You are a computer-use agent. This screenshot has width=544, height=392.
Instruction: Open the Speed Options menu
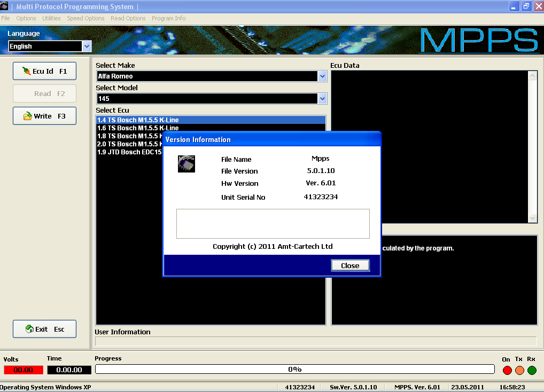[86, 18]
